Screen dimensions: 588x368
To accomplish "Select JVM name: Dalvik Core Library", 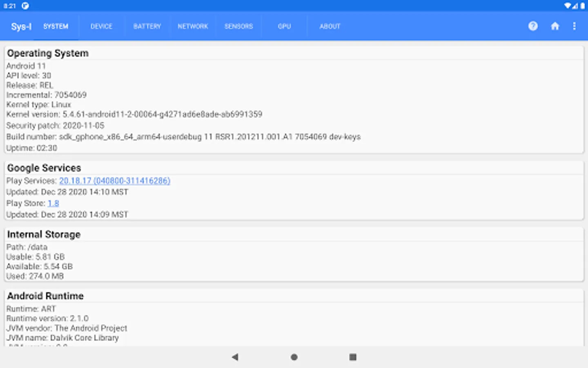I will [x=62, y=338].
